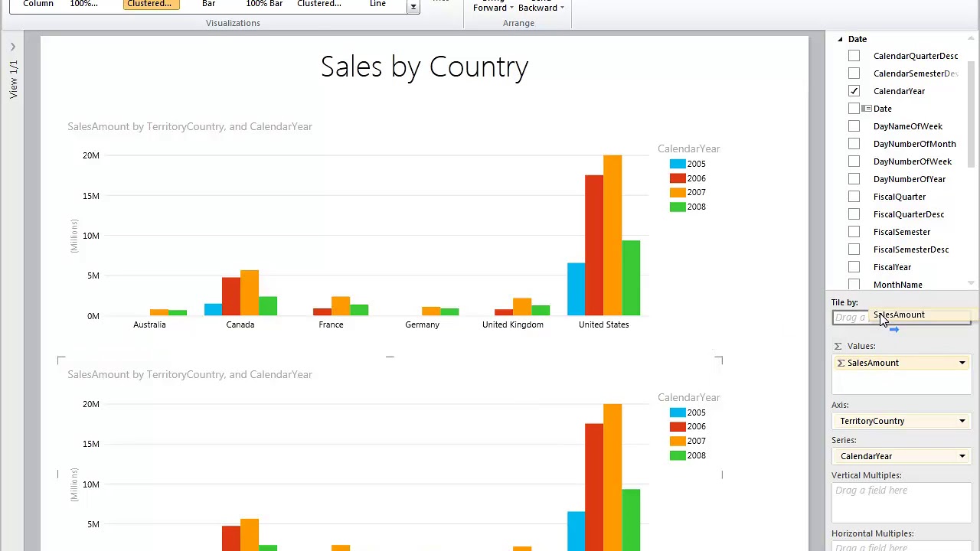The image size is (980, 551).
Task: Click the Date field's table icon
Action: [x=867, y=109]
